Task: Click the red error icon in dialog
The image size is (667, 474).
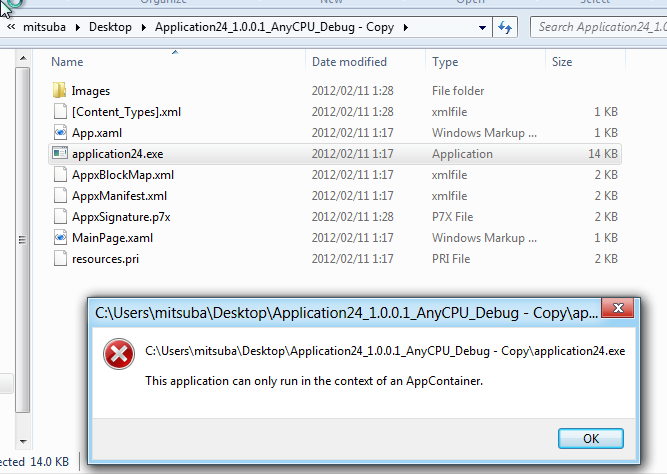Action: (x=119, y=354)
